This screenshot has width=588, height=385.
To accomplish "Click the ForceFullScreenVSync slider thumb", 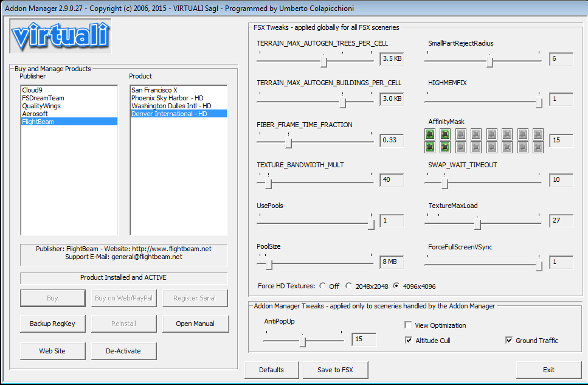I will click(x=539, y=265).
